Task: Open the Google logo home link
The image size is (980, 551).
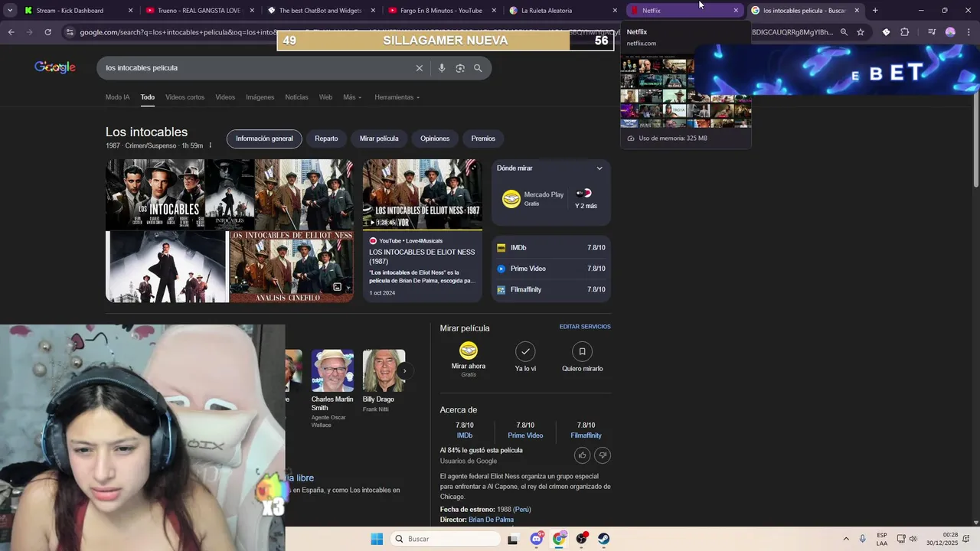Action: coord(55,67)
